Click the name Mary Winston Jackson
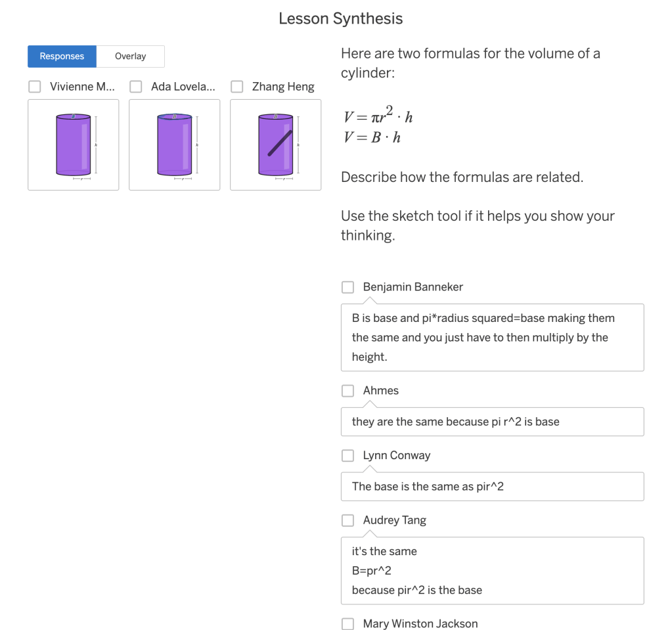This screenshot has height=630, width=672. 420,623
